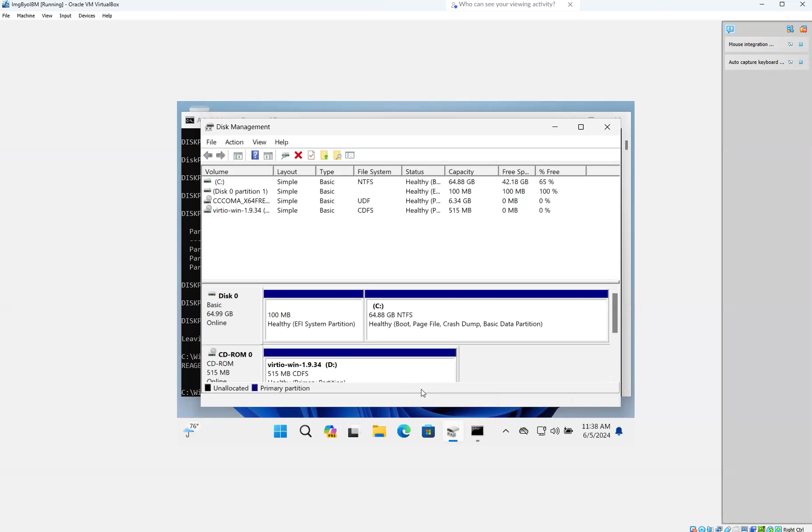
Task: Select the 100 MB EFI System Partition block
Action: 313,316
